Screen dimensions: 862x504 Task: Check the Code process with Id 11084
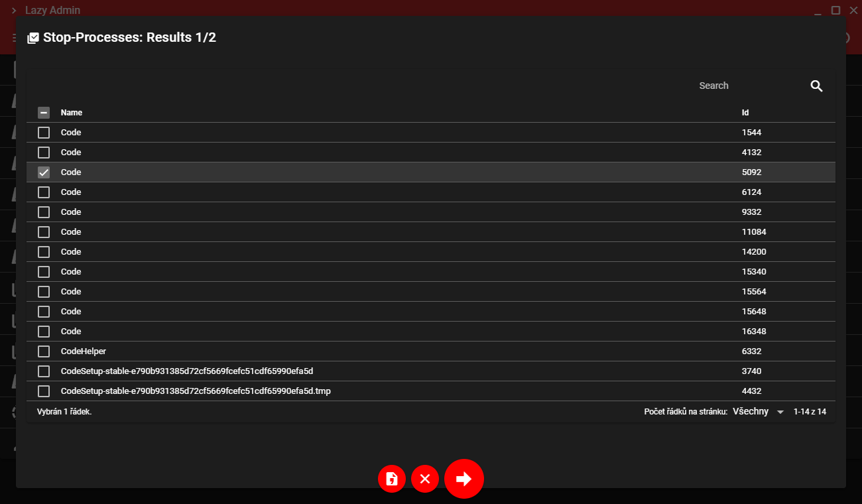pos(44,232)
